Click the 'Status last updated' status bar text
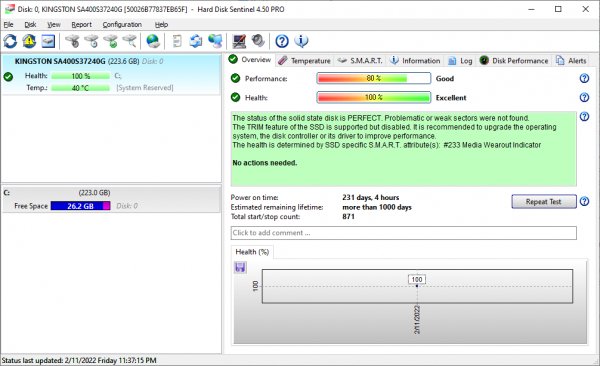 79,360
